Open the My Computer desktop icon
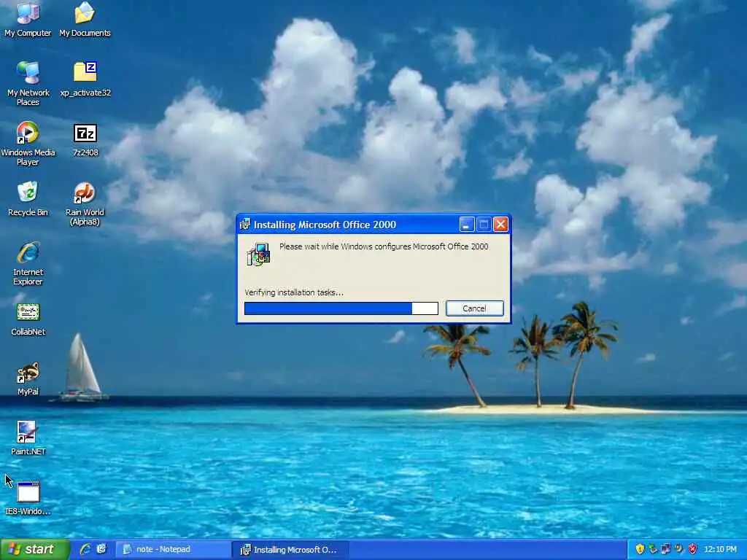The height and width of the screenshot is (560, 747). click(28, 19)
